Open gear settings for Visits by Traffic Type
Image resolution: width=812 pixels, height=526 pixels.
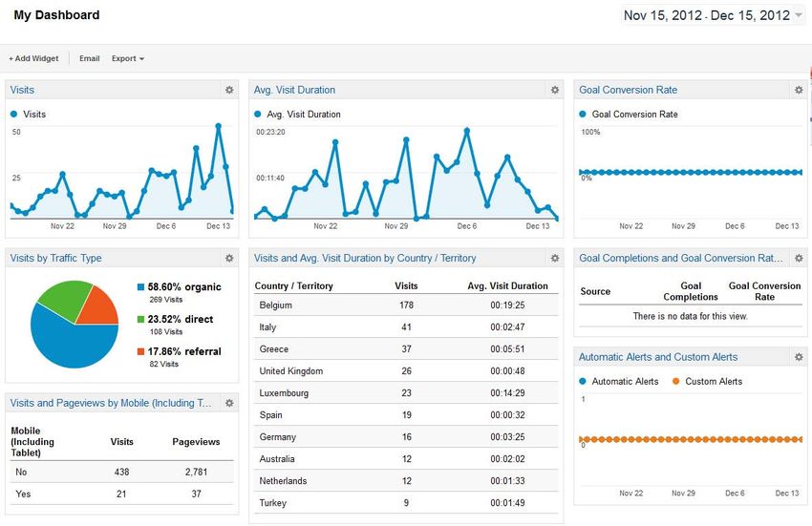(x=229, y=258)
